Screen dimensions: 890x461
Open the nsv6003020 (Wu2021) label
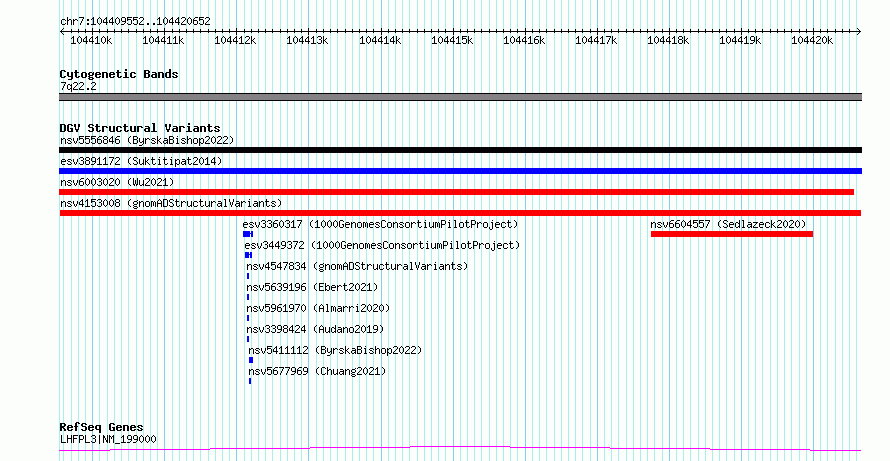[x=117, y=182]
